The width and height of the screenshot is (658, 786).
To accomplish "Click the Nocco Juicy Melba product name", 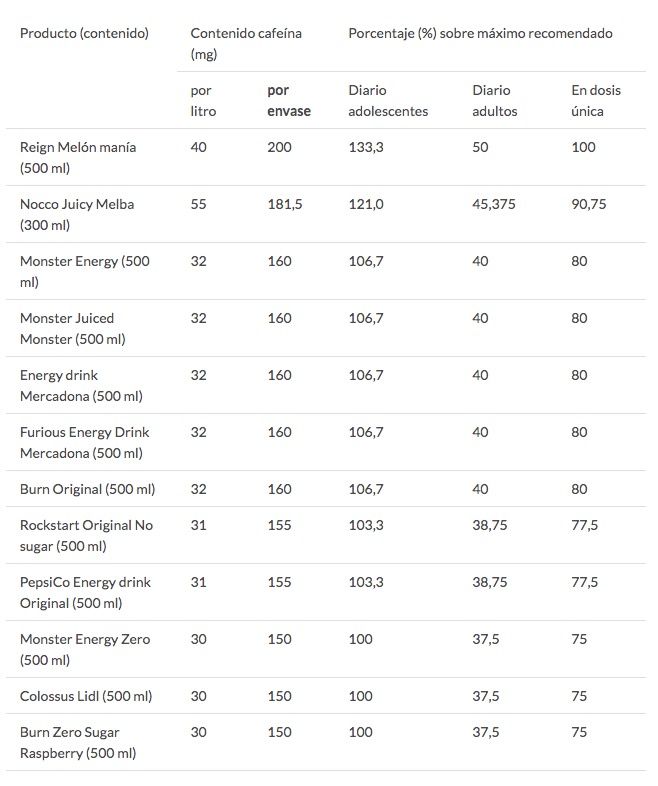I will (77, 214).
